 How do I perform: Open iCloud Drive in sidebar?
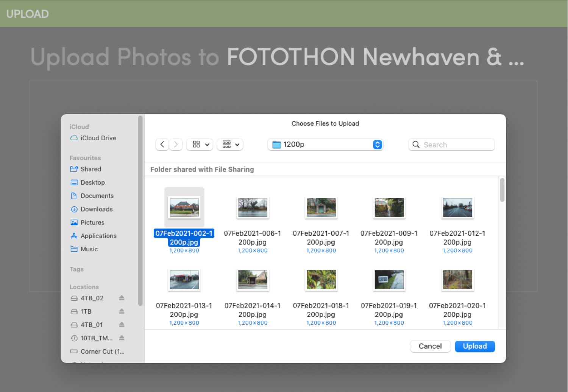click(x=98, y=138)
